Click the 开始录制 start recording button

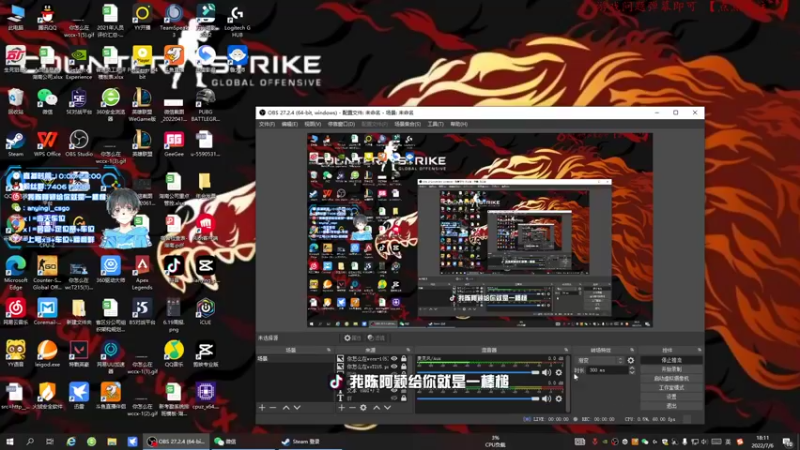(671, 369)
